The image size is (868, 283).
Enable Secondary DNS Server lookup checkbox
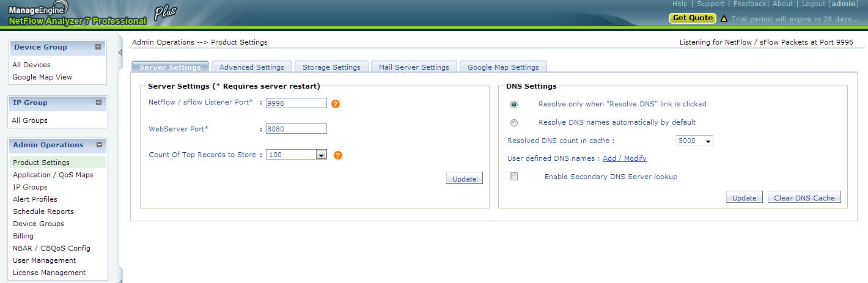[x=514, y=177]
